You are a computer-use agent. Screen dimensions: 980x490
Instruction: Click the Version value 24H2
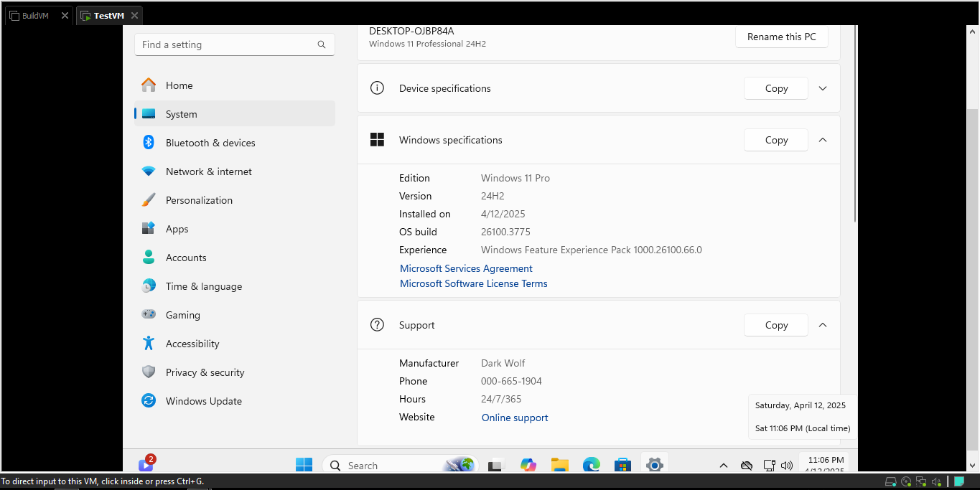pos(493,196)
